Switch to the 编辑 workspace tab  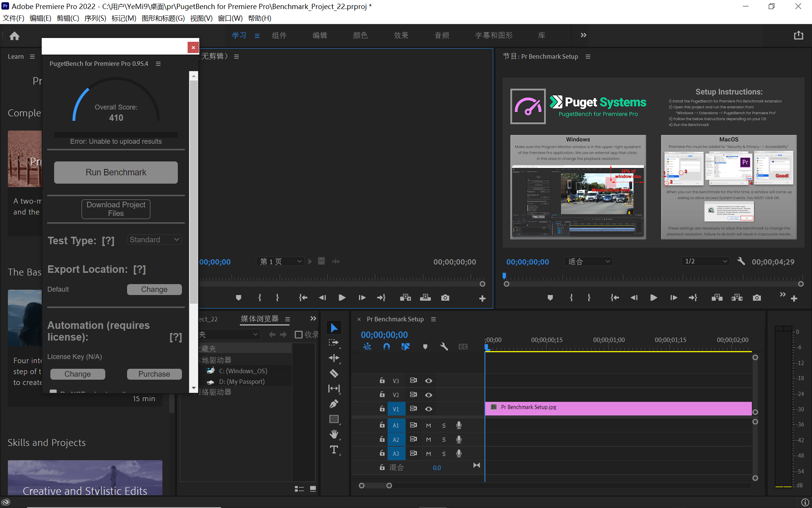320,35
